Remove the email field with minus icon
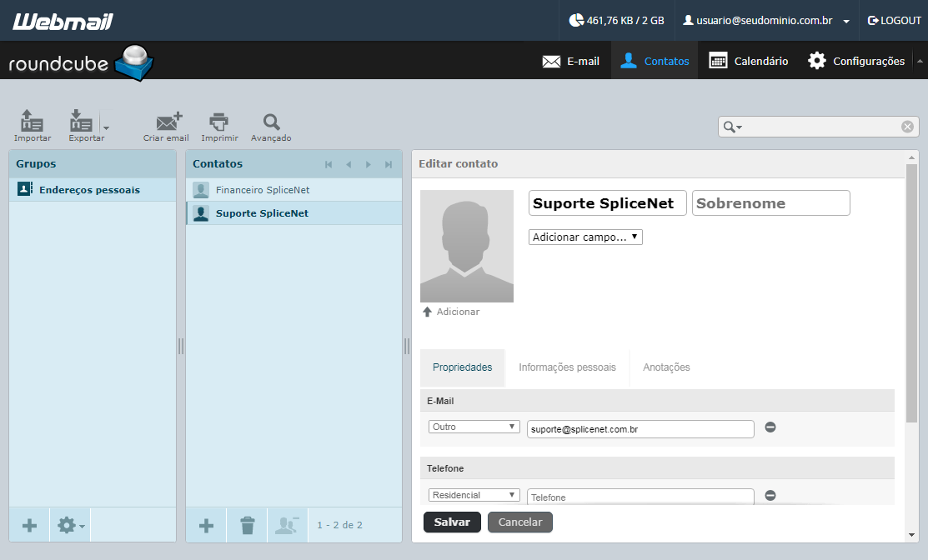928x560 pixels. click(770, 427)
